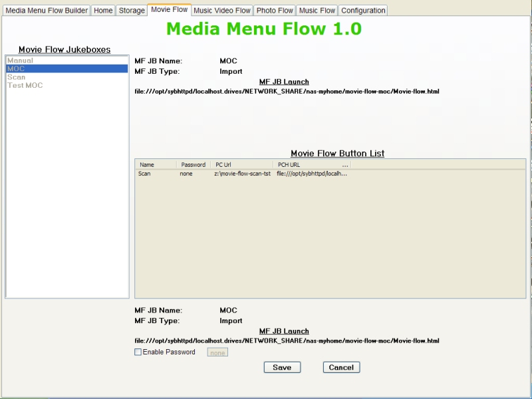Switch to the Home tab

pos(103,11)
